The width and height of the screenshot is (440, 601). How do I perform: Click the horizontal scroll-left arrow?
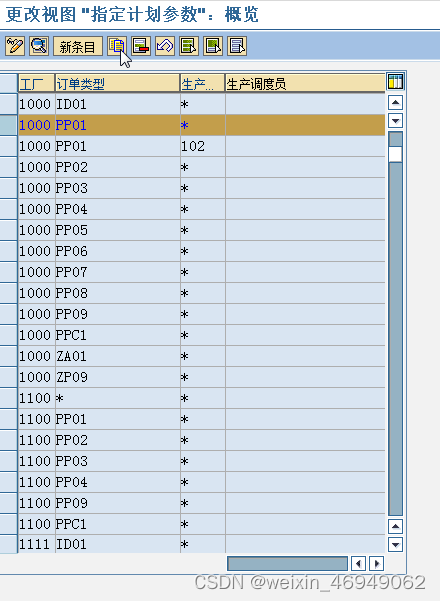coord(358,563)
